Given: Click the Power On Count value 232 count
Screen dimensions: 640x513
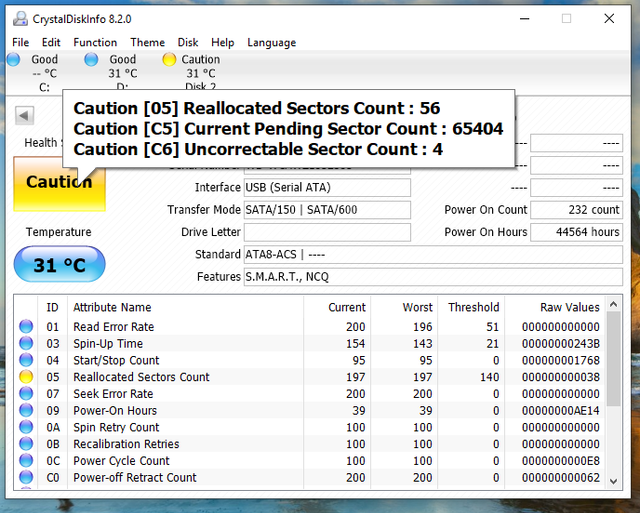Looking at the screenshot, I should 577,210.
